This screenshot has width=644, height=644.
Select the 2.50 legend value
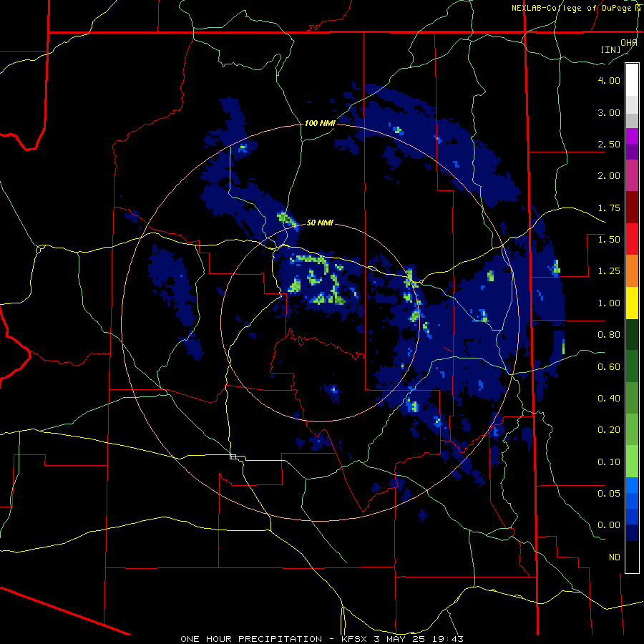tap(609, 144)
